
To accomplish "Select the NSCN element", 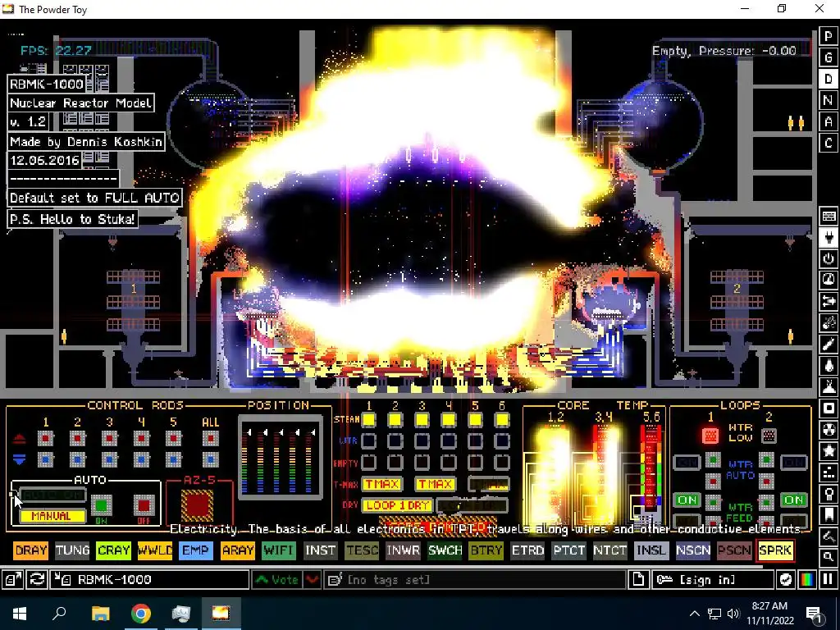I will click(x=692, y=550).
